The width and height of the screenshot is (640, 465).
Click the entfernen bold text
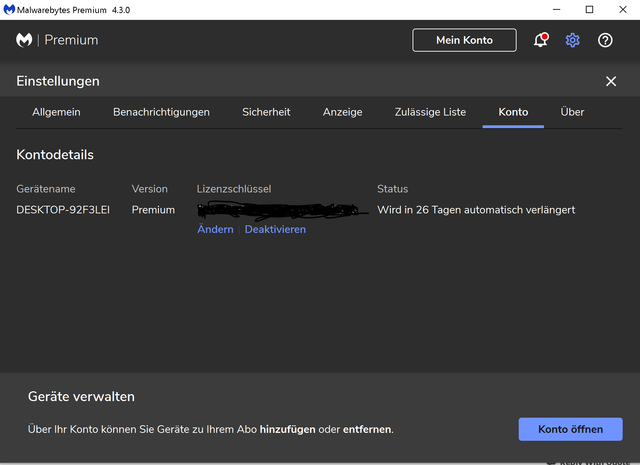(x=367, y=429)
